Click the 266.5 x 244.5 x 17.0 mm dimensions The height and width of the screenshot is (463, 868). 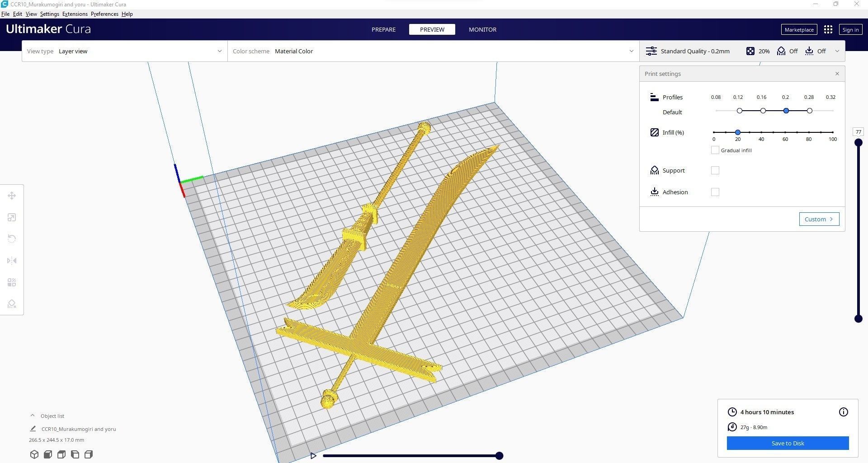[57, 440]
